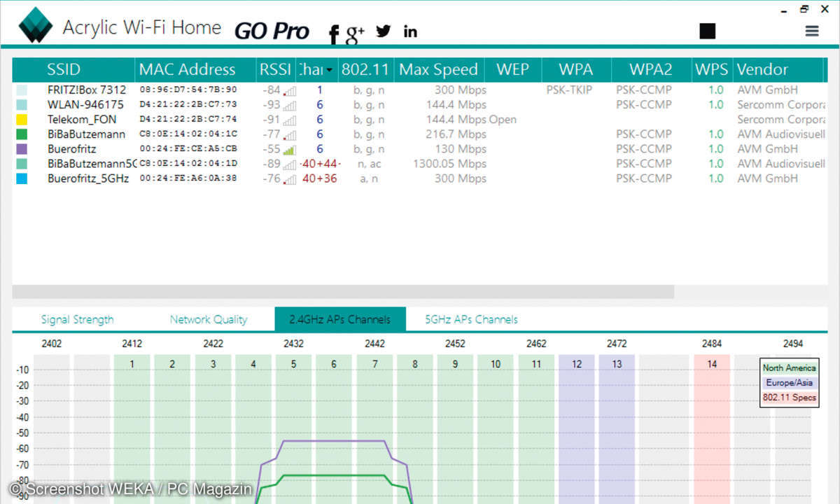Image resolution: width=840 pixels, height=504 pixels.
Task: Click the color swatch for WLAN-946175
Action: tap(22, 105)
